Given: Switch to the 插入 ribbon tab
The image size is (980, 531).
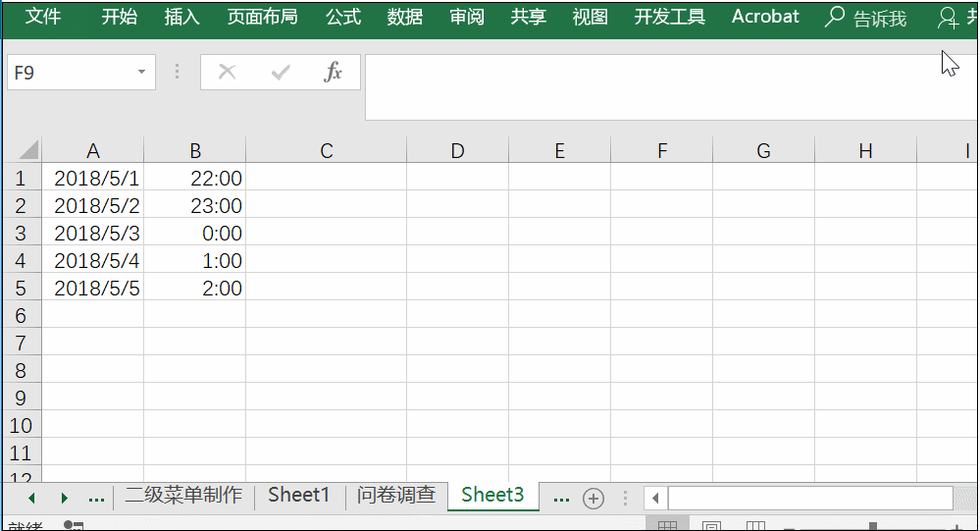Looking at the screenshot, I should pos(181,17).
